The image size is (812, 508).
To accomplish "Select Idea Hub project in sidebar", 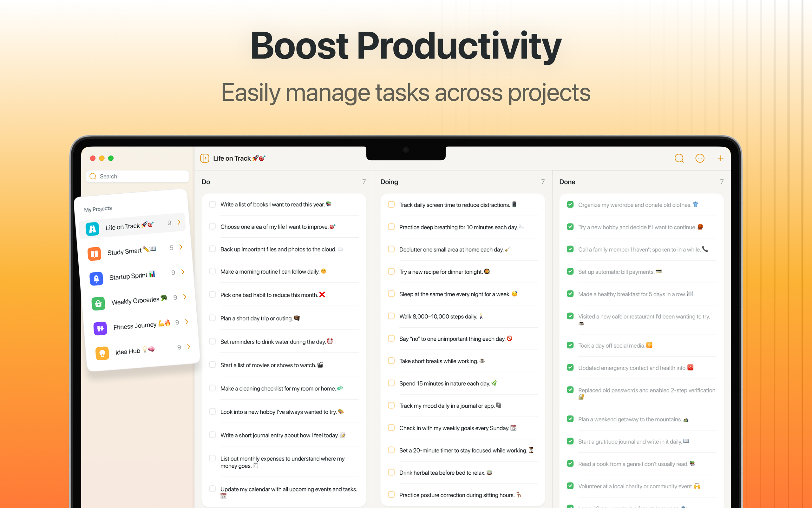I will click(x=142, y=350).
